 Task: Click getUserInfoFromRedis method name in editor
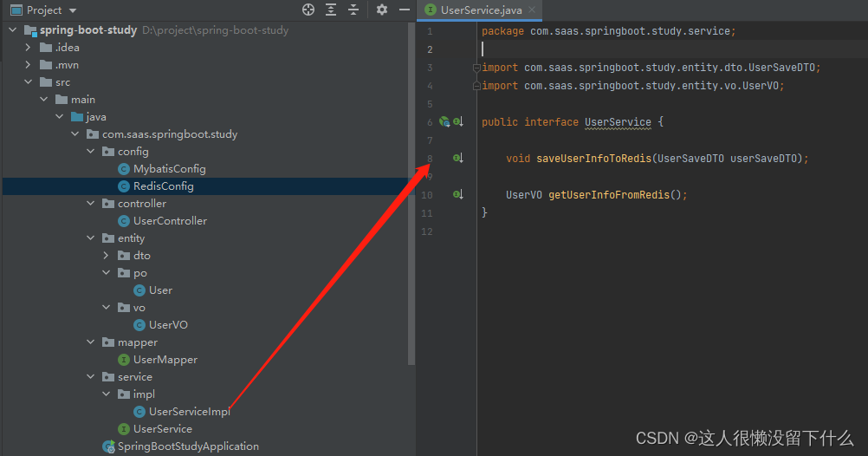point(609,195)
